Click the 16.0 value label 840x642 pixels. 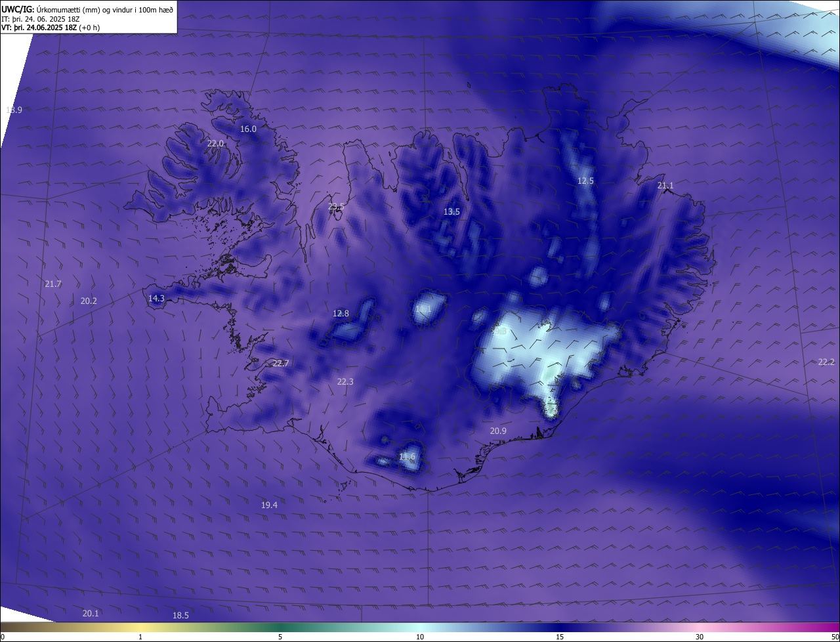pyautogui.click(x=248, y=129)
